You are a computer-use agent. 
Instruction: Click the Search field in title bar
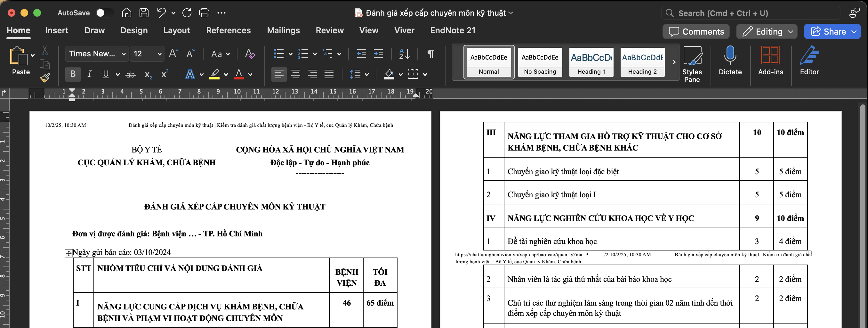[x=751, y=13]
